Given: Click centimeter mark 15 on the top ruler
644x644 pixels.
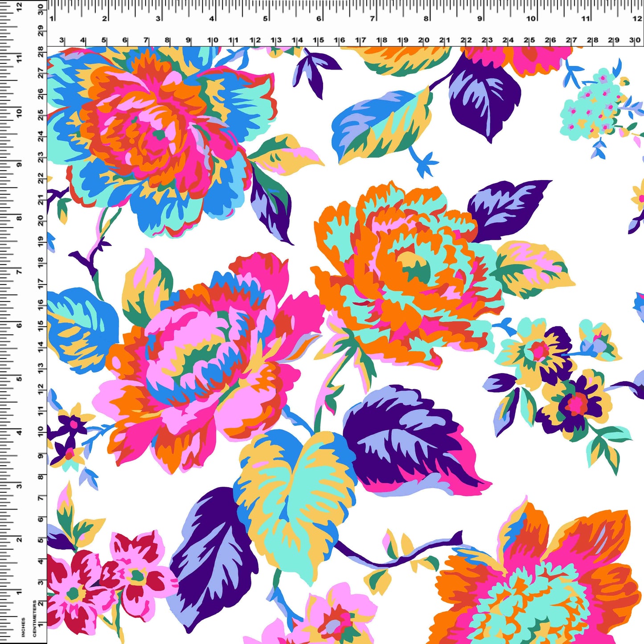Looking at the screenshot, I should 318,40.
